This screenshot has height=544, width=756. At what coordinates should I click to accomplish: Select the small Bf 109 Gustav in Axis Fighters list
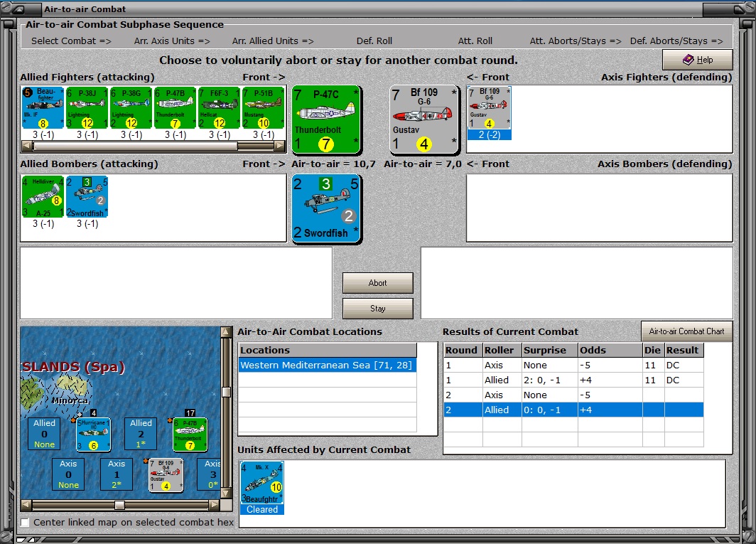pyautogui.click(x=489, y=108)
